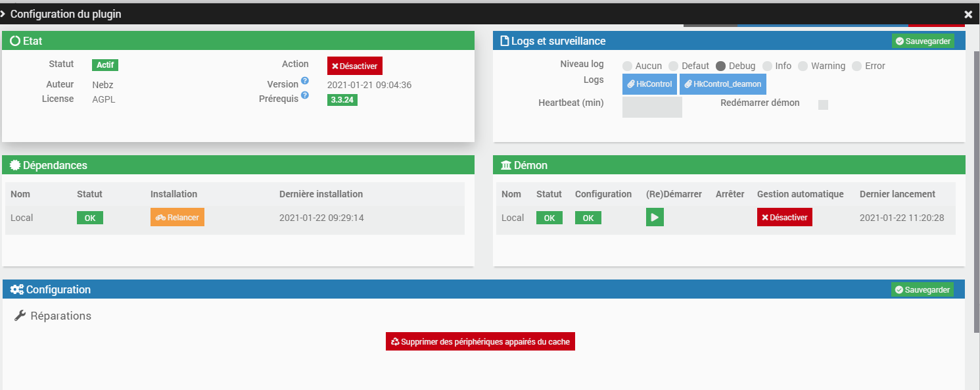980x390 pixels.
Task: Open the HkControl log
Action: pyautogui.click(x=649, y=84)
